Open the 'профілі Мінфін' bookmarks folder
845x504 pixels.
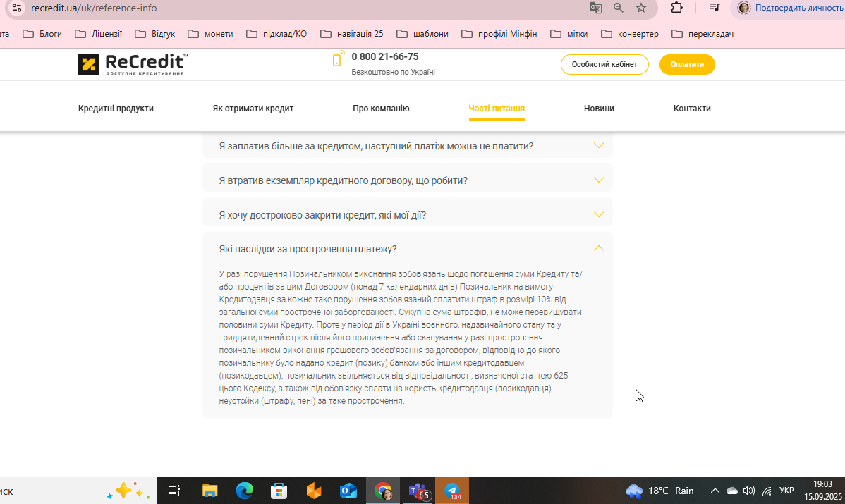point(499,34)
